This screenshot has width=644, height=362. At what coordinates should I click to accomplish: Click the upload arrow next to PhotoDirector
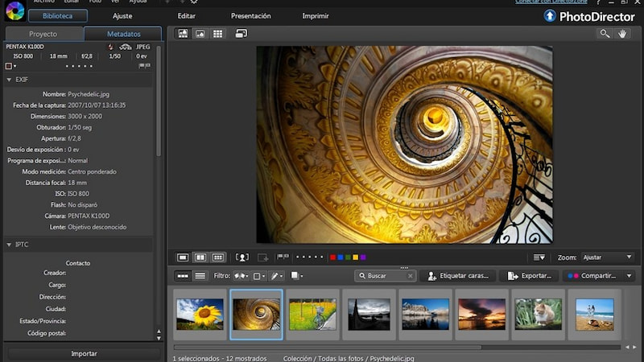[x=550, y=16]
